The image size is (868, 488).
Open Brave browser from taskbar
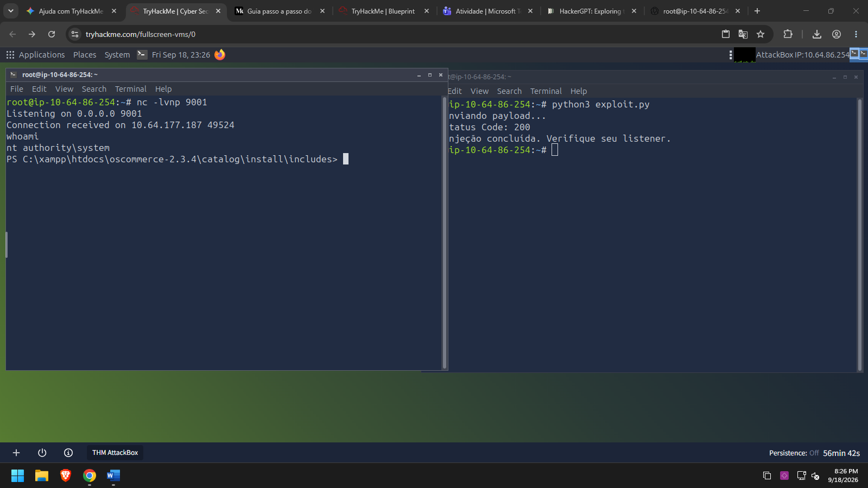66,476
